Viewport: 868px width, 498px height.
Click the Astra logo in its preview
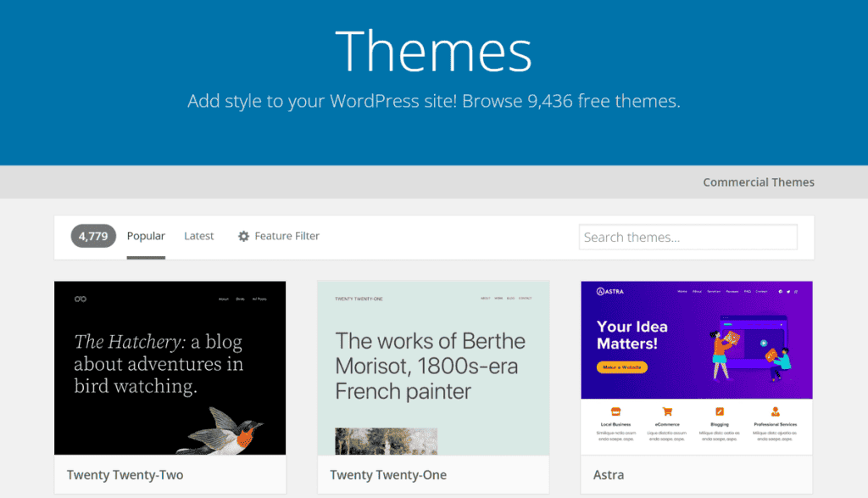click(x=610, y=291)
